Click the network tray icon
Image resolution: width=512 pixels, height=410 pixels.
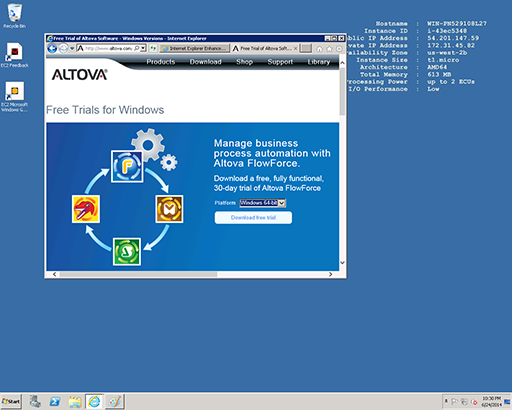coord(464,402)
